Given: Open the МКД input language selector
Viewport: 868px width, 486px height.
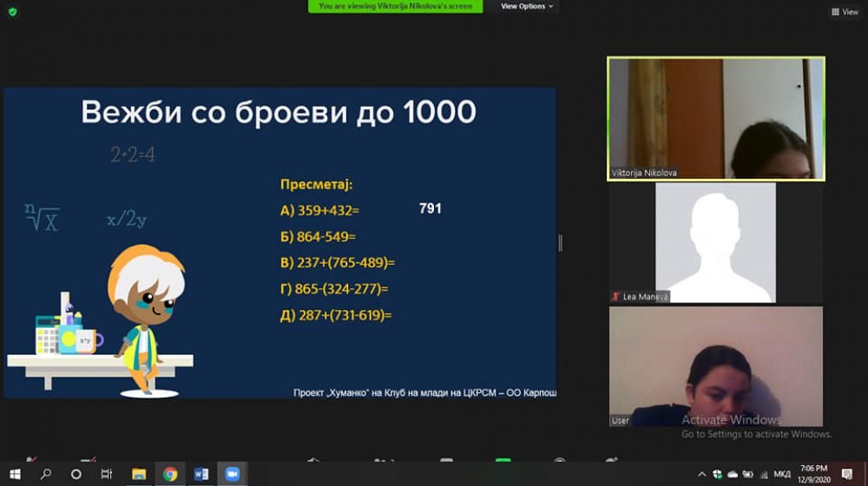Looking at the screenshot, I should [782, 474].
